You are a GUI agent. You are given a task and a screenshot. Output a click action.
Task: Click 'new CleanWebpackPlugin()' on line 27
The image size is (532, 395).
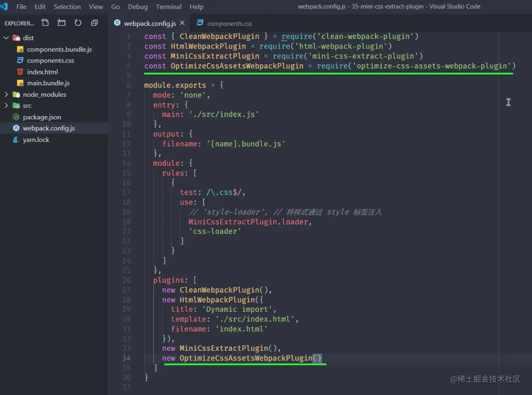tap(215, 290)
